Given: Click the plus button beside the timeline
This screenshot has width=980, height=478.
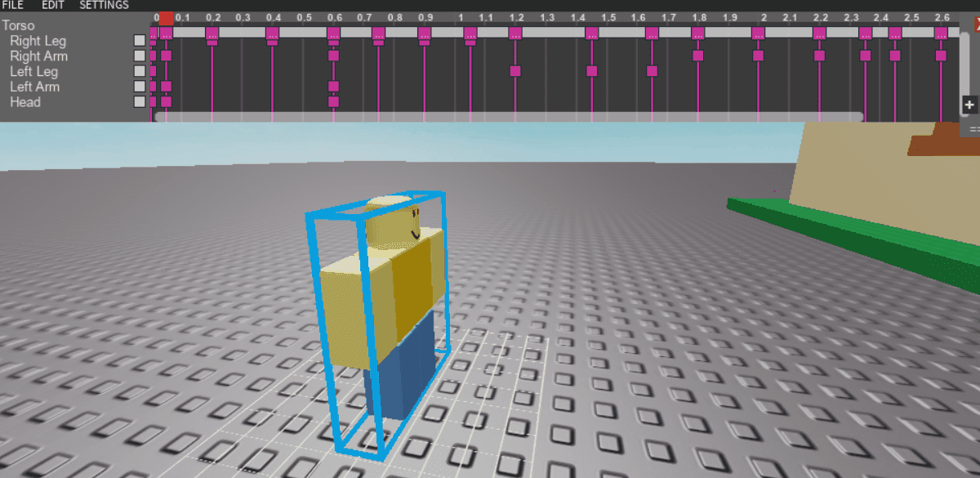Looking at the screenshot, I should [x=969, y=105].
